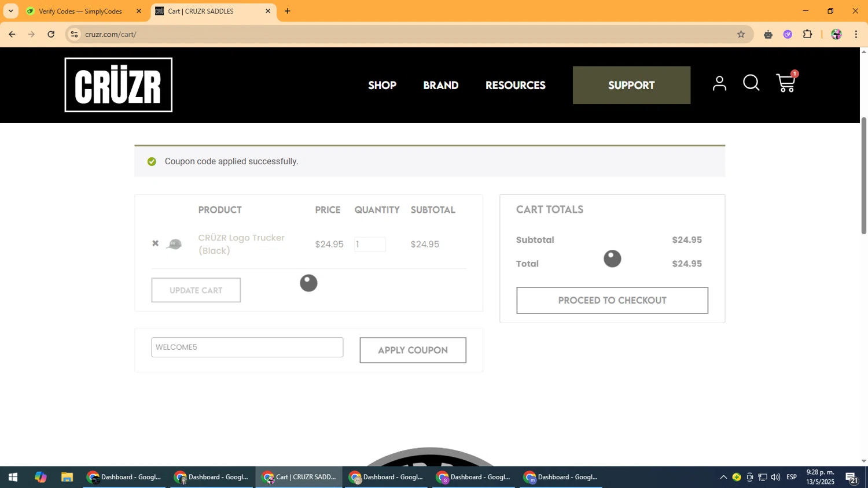Viewport: 868px width, 488px height.
Task: Close the Verify Codes tab
Action: 138,11
